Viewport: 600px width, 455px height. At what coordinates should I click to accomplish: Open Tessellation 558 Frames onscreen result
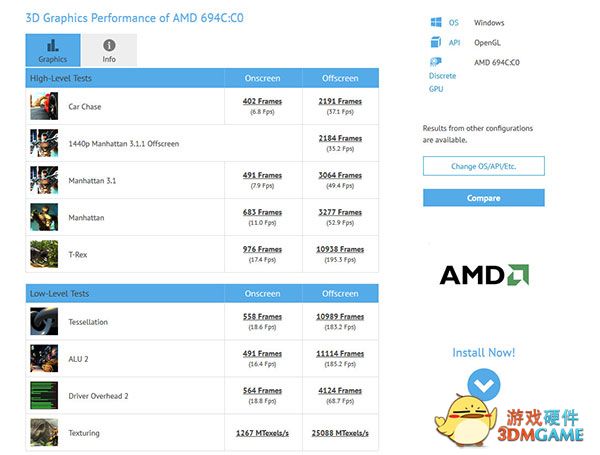(x=262, y=317)
